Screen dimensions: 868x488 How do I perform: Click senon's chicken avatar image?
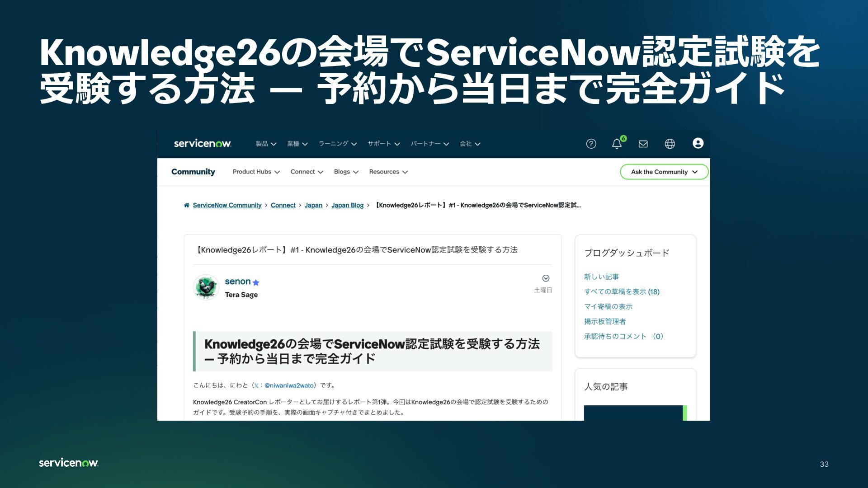206,287
